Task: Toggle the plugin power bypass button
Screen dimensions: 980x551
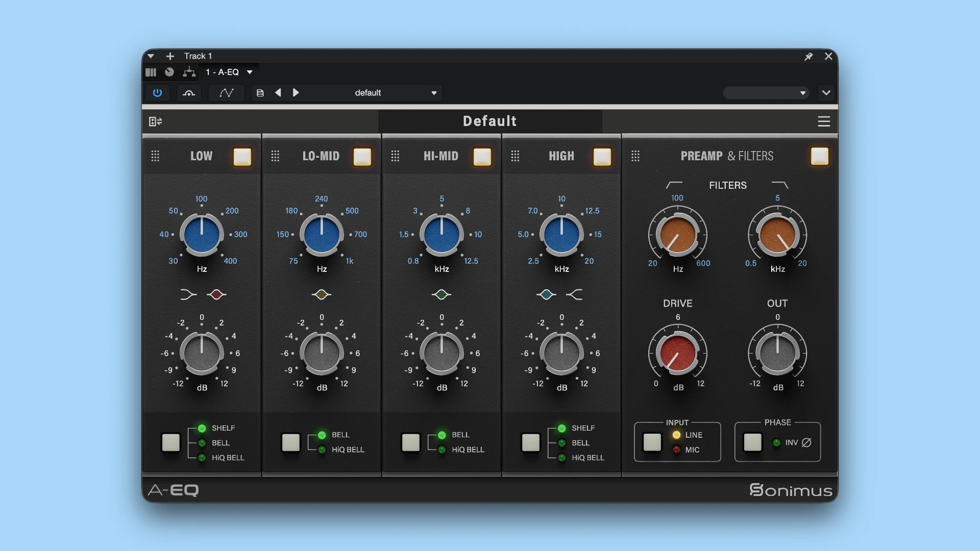Action: [x=157, y=93]
